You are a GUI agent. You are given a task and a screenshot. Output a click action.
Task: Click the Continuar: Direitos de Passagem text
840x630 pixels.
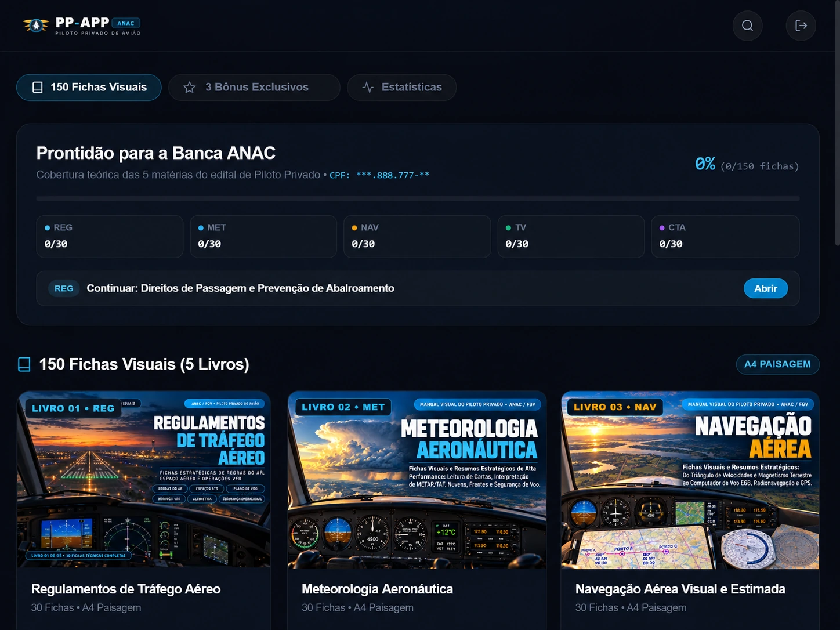pos(240,288)
